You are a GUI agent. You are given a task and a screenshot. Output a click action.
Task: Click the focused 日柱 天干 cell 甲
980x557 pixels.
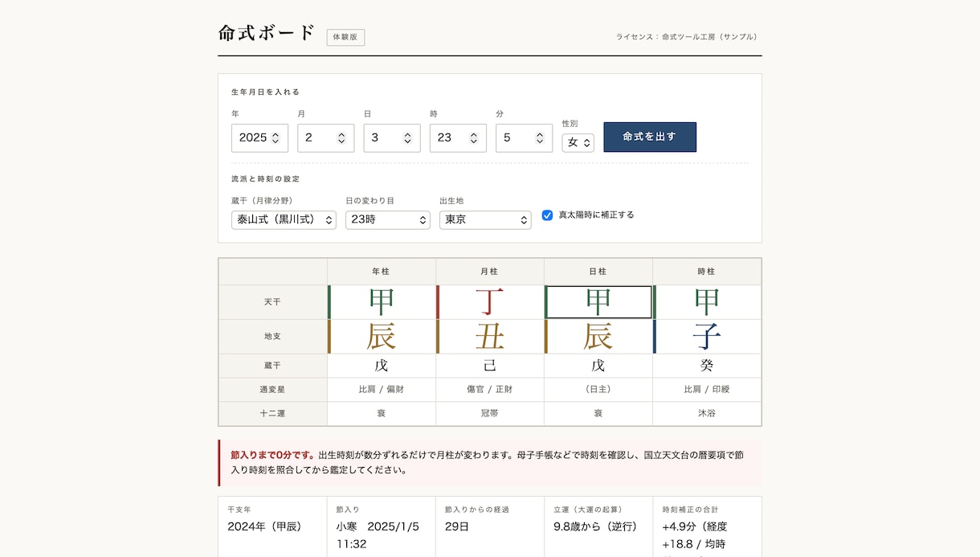[x=598, y=302]
